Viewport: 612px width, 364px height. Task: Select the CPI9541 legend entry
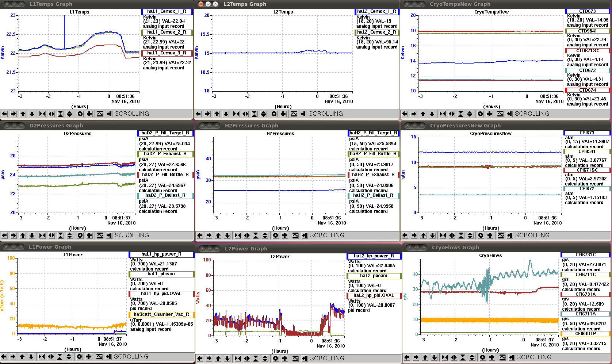click(x=587, y=152)
